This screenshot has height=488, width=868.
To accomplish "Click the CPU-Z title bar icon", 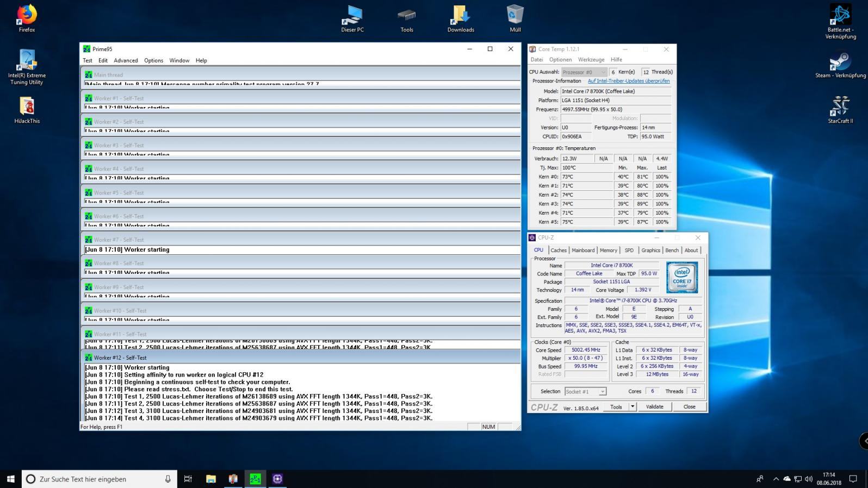I will (532, 237).
